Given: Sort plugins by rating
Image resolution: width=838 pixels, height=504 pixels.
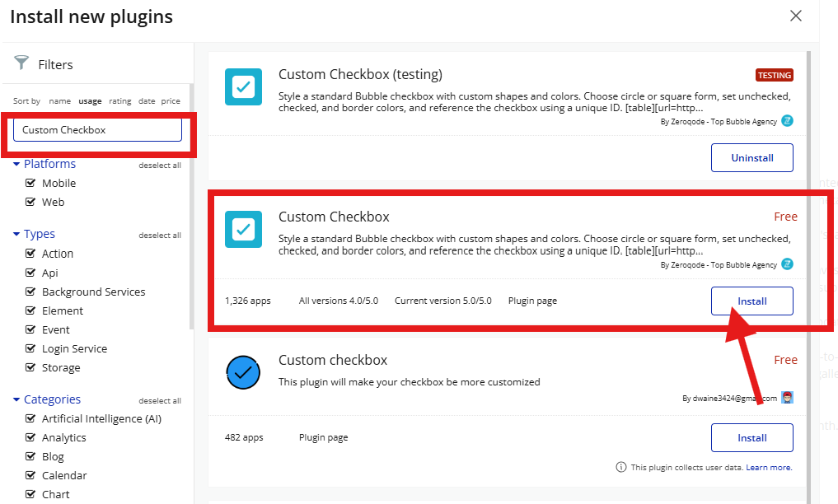Looking at the screenshot, I should coord(120,101).
